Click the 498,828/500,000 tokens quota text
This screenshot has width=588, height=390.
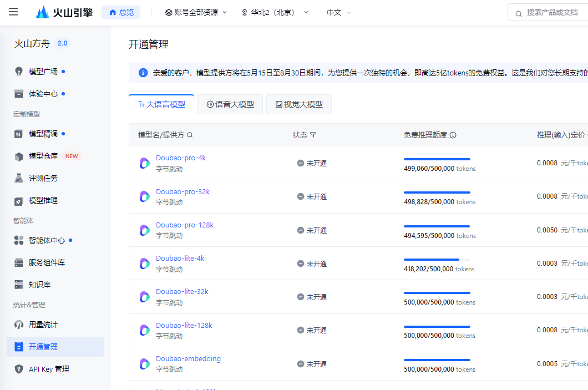(x=439, y=202)
